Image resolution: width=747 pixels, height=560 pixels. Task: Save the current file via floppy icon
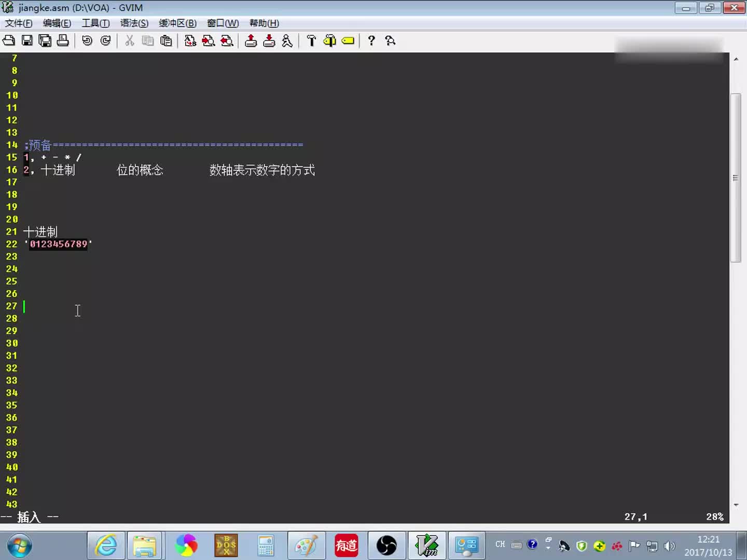(27, 40)
